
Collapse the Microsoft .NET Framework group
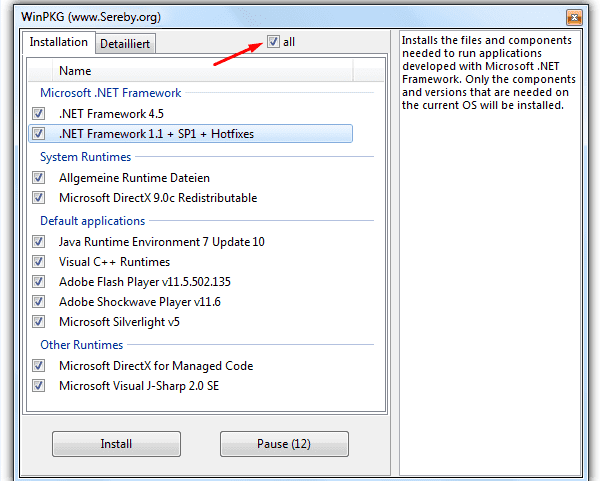click(x=111, y=93)
